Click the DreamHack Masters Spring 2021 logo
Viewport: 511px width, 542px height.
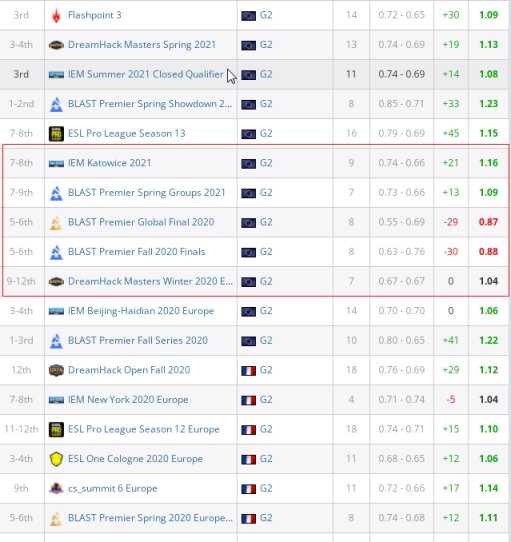(x=56, y=45)
